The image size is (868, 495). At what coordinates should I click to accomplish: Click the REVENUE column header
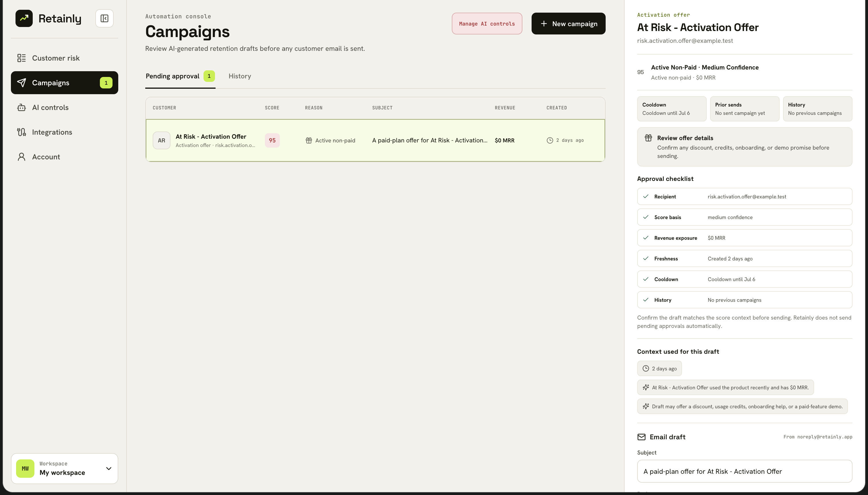point(505,108)
